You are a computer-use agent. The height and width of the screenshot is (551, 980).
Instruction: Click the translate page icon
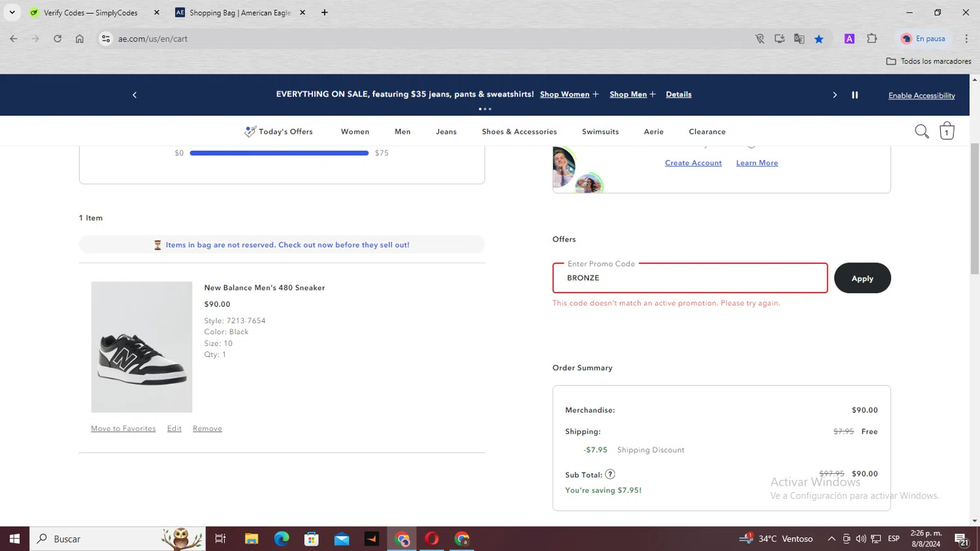799,39
